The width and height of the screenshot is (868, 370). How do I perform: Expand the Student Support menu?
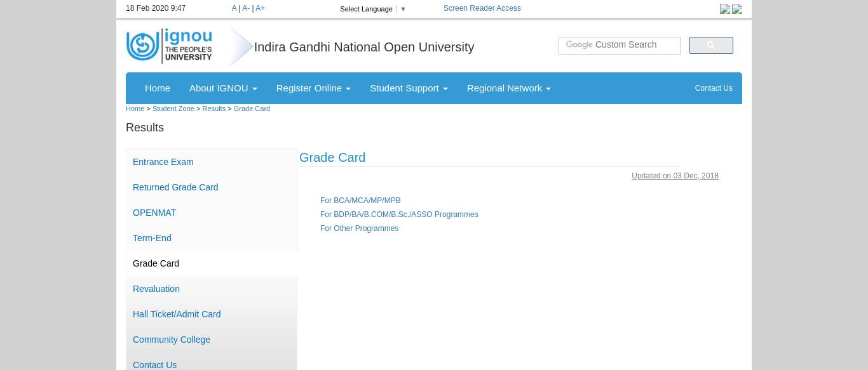[x=409, y=88]
